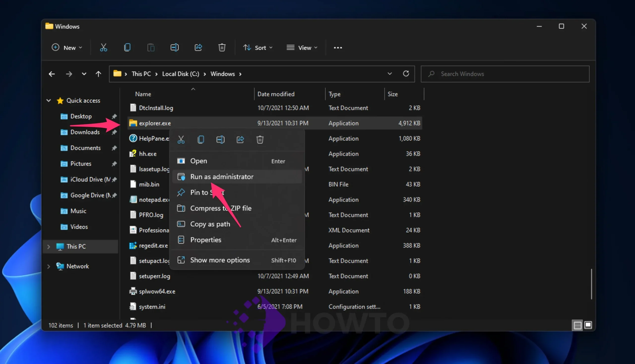The width and height of the screenshot is (635, 364).
Task: Click the Rename icon in the top toolbar
Action: click(x=175, y=48)
